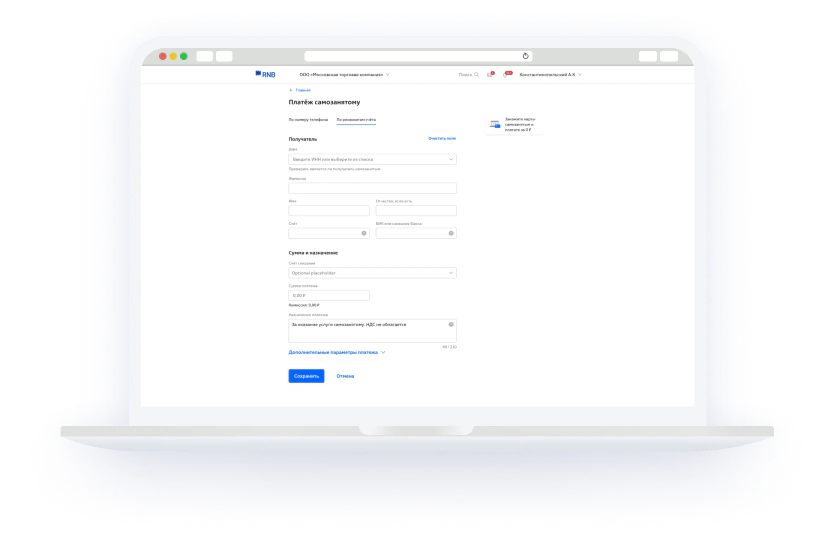Click the search magnifier icon
The height and width of the screenshot is (540, 834).
pyautogui.click(x=476, y=74)
